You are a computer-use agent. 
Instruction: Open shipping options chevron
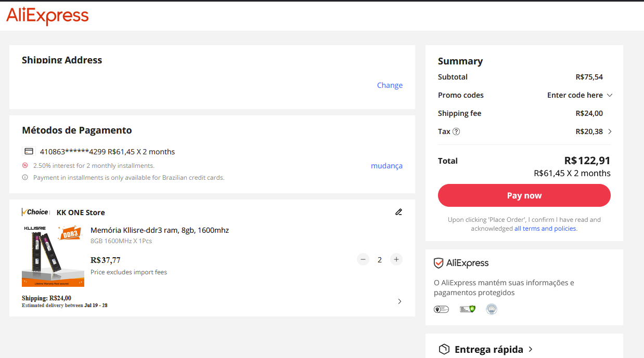click(x=400, y=301)
